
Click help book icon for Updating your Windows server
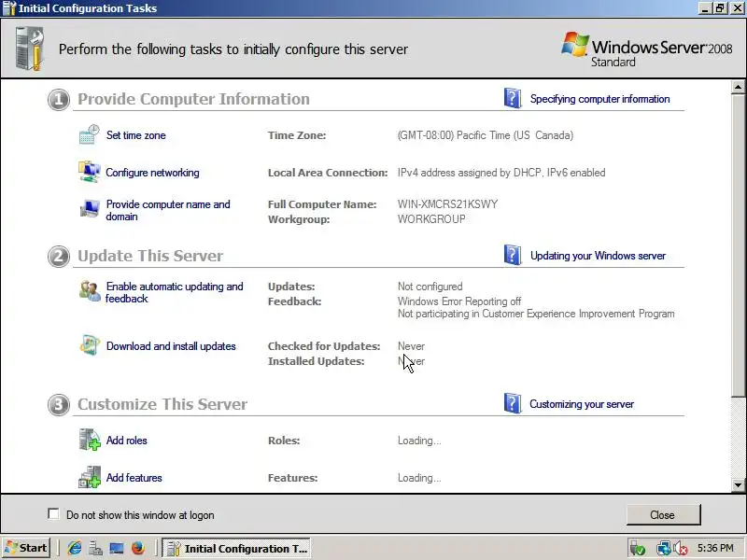pyautogui.click(x=513, y=255)
